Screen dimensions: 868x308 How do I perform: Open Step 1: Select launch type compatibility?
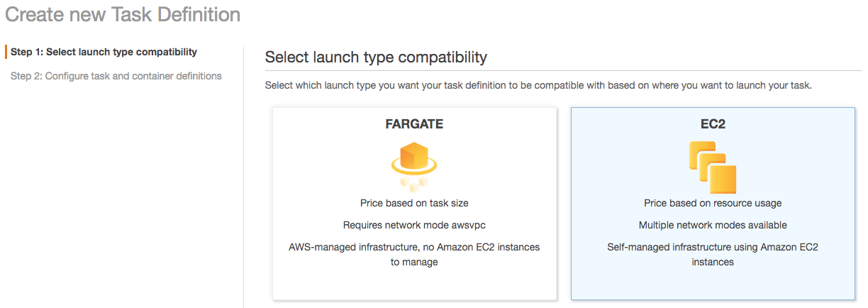click(104, 52)
